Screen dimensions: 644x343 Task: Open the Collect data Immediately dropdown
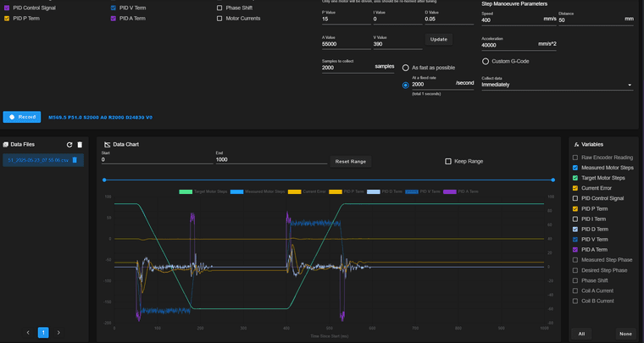coord(557,85)
